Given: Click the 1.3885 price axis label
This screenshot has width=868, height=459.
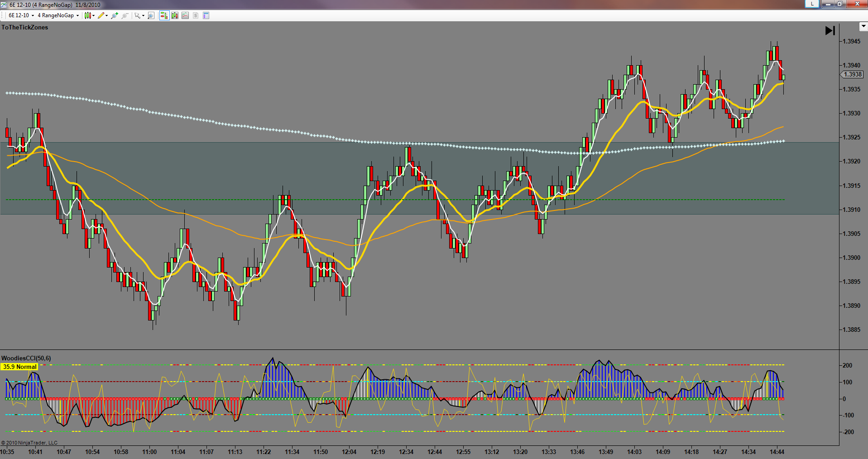Looking at the screenshot, I should pyautogui.click(x=851, y=330).
